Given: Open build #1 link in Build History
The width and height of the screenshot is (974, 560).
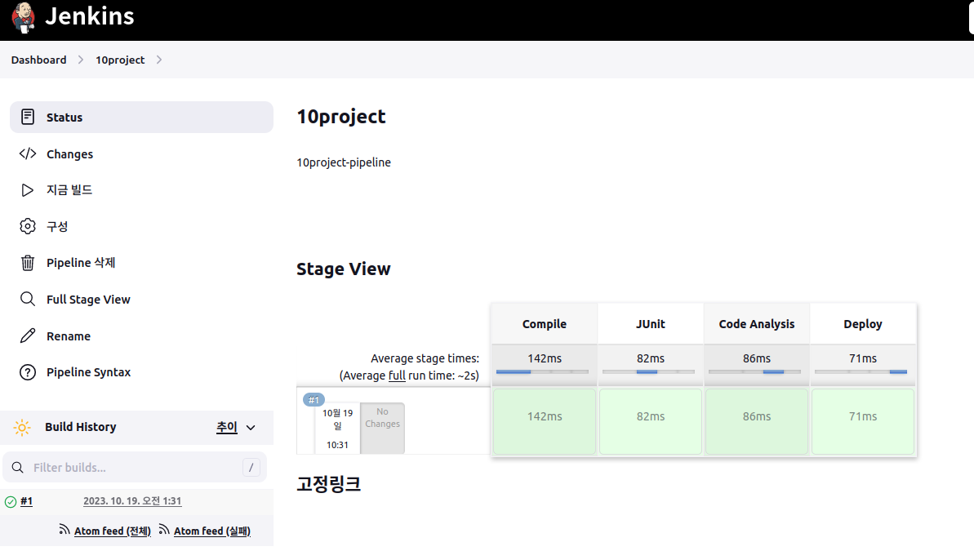Looking at the screenshot, I should 26,501.
